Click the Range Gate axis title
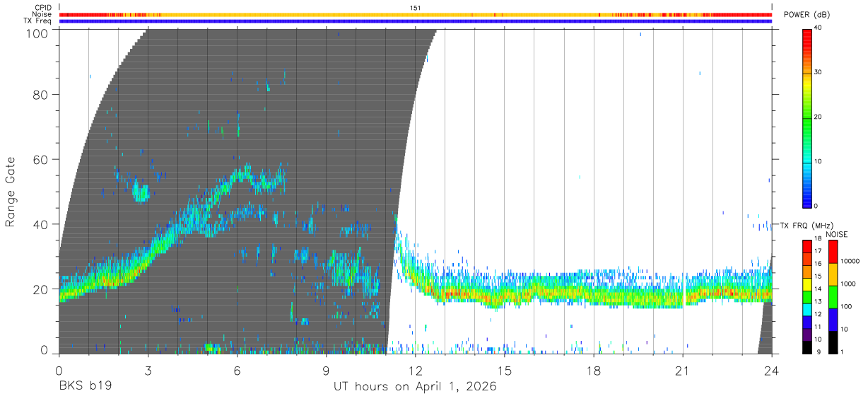Viewport: 868px width, 401px height. tap(11, 192)
